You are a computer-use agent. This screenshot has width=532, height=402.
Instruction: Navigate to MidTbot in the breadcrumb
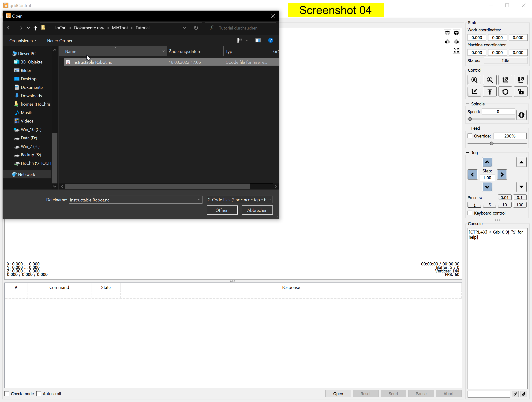click(x=120, y=28)
